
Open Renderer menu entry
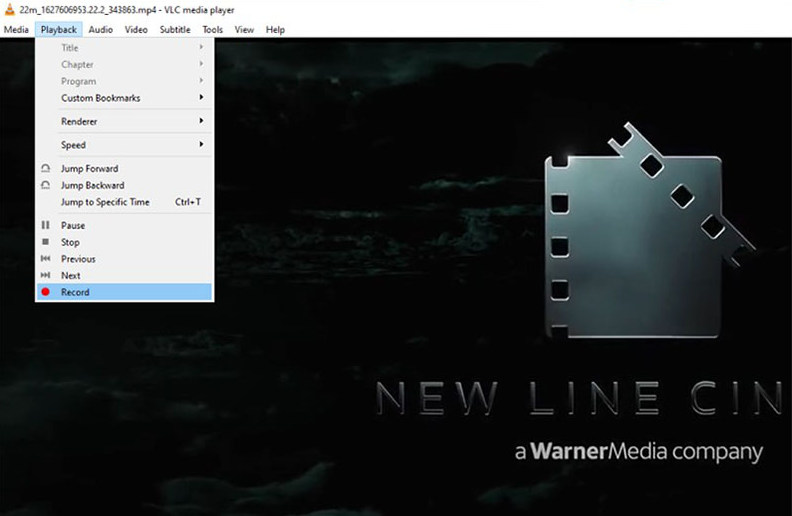[124, 121]
